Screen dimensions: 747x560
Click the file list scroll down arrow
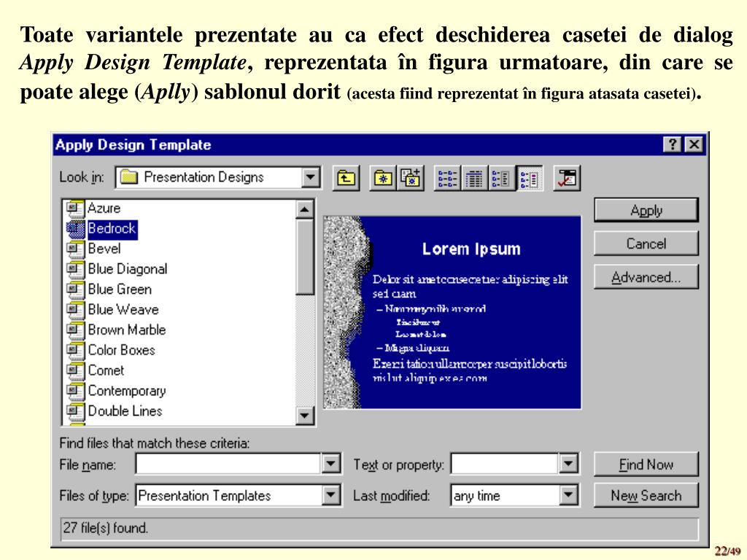pyautogui.click(x=304, y=416)
